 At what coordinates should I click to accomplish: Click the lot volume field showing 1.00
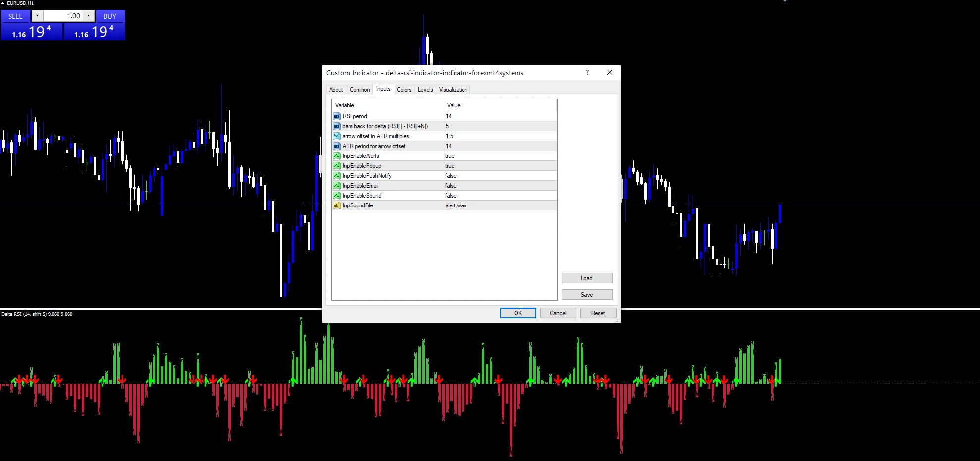(x=63, y=16)
